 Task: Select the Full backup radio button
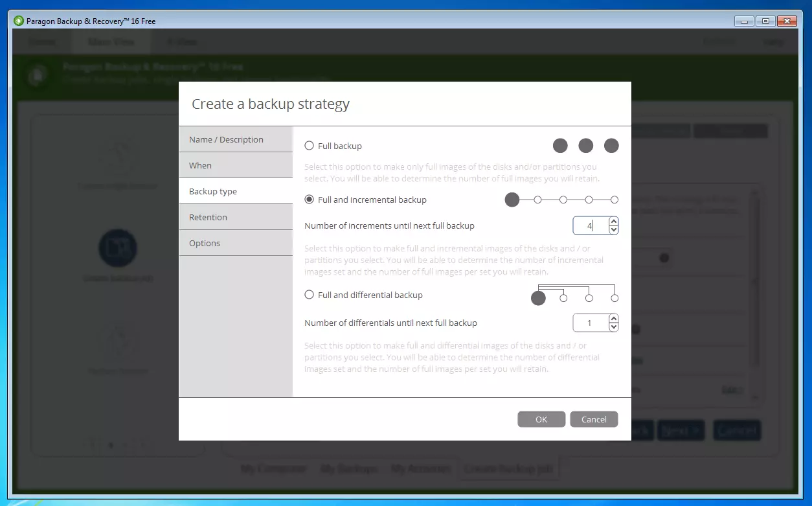click(x=310, y=146)
